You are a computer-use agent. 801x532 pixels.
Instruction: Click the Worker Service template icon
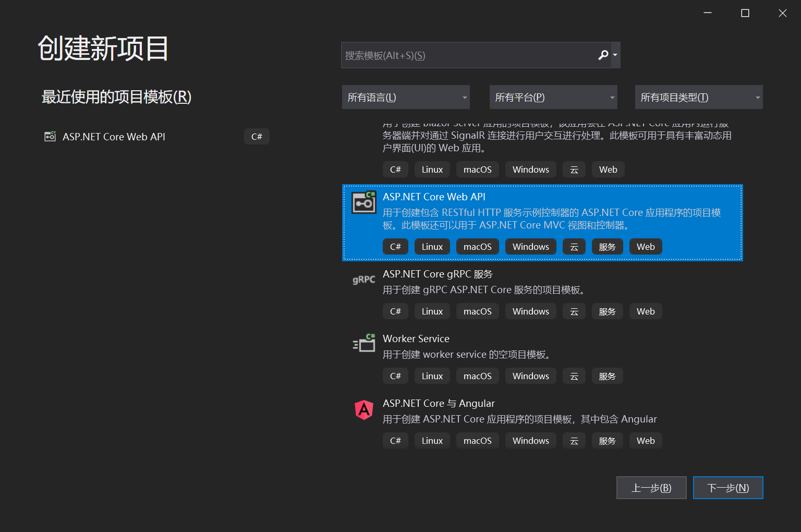[x=364, y=343]
